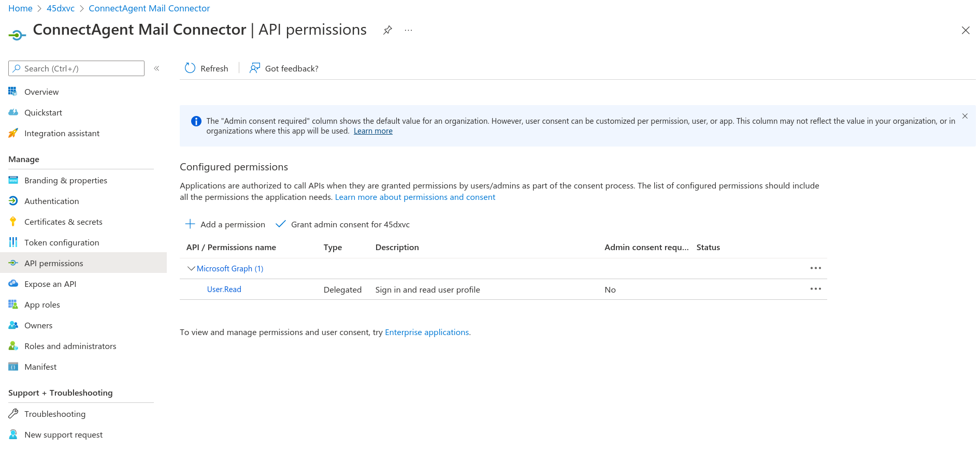Navigate to App roles

coord(42,304)
